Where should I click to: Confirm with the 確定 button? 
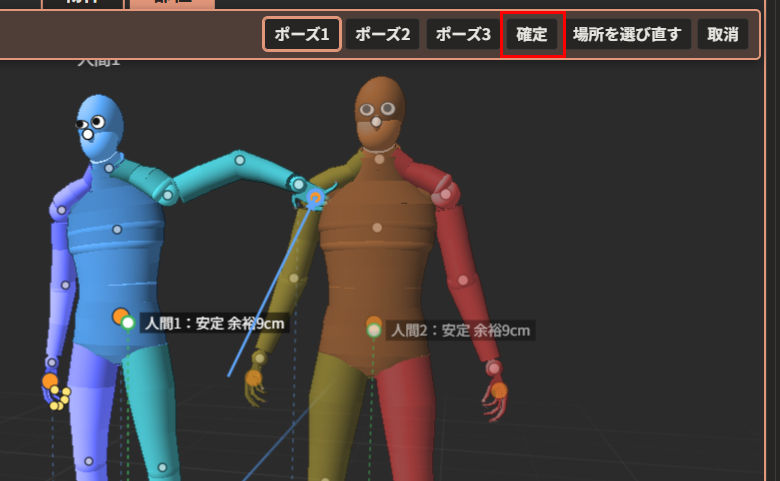click(x=532, y=34)
